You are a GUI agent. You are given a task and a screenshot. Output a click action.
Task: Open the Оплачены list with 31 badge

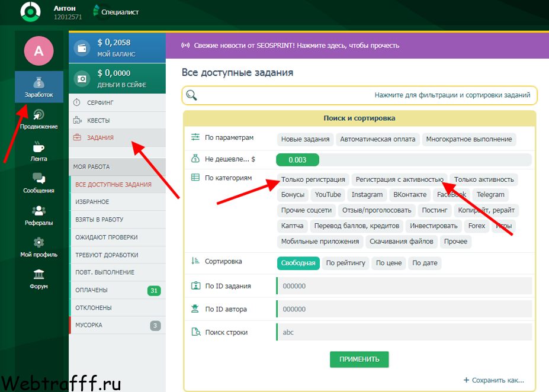point(118,290)
